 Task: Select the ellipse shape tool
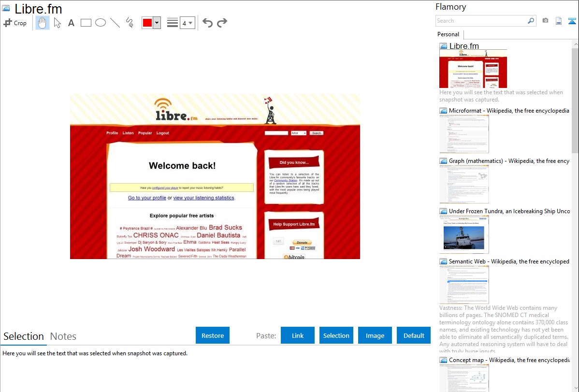[x=101, y=23]
